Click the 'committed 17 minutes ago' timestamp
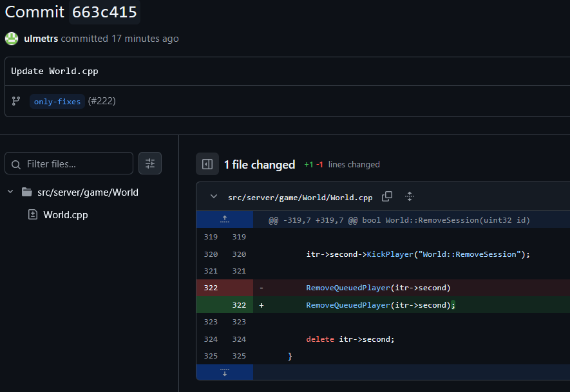 (x=120, y=39)
